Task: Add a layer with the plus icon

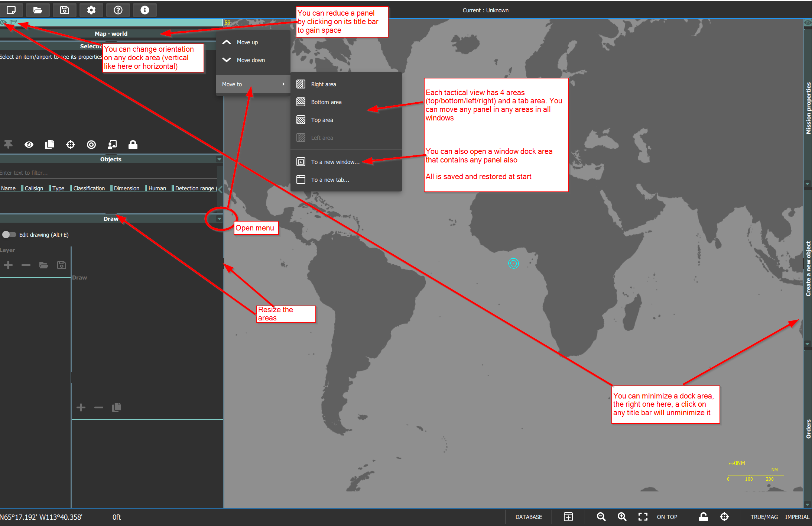Action: pyautogui.click(x=8, y=265)
